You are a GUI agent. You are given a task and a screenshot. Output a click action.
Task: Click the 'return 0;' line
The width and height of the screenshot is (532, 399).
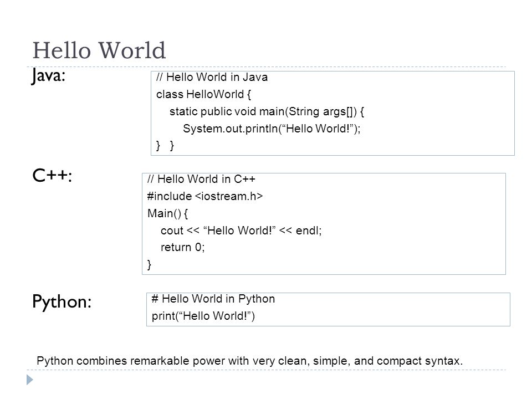tap(182, 247)
